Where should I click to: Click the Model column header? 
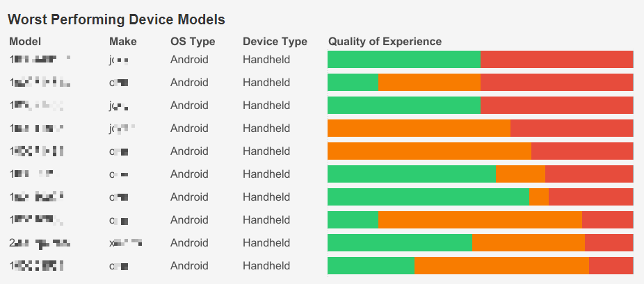pos(26,42)
